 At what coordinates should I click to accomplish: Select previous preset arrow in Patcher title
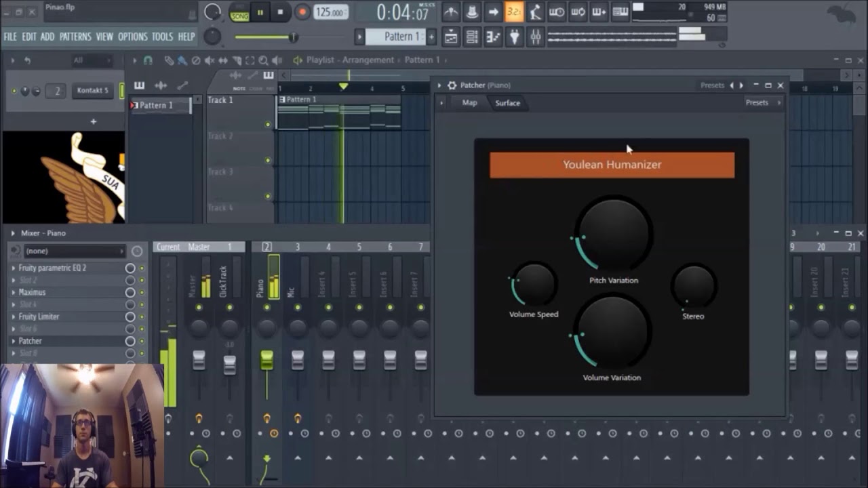(731, 85)
